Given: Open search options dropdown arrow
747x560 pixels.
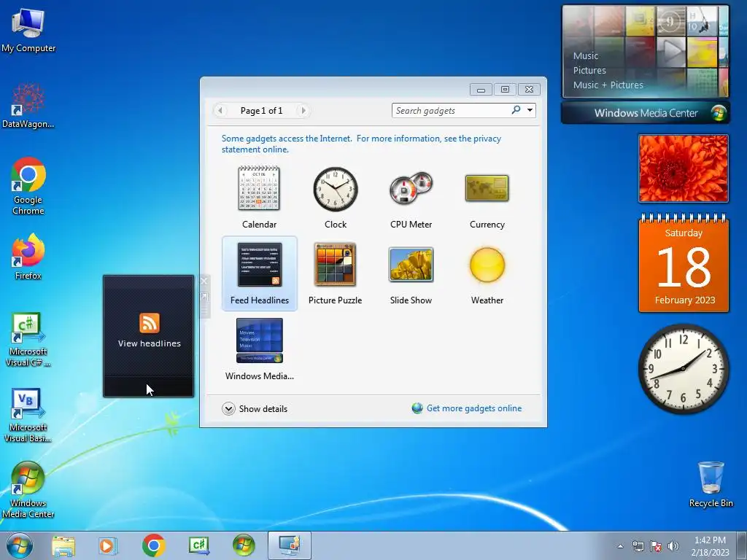Looking at the screenshot, I should pos(530,111).
